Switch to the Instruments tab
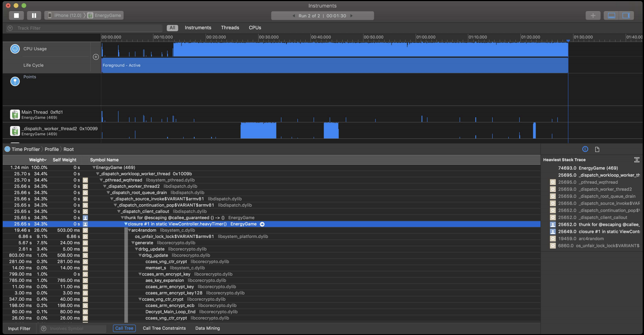 tap(198, 28)
